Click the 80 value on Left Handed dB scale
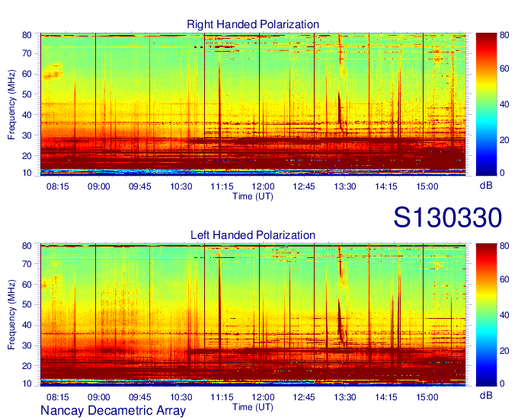 point(504,246)
